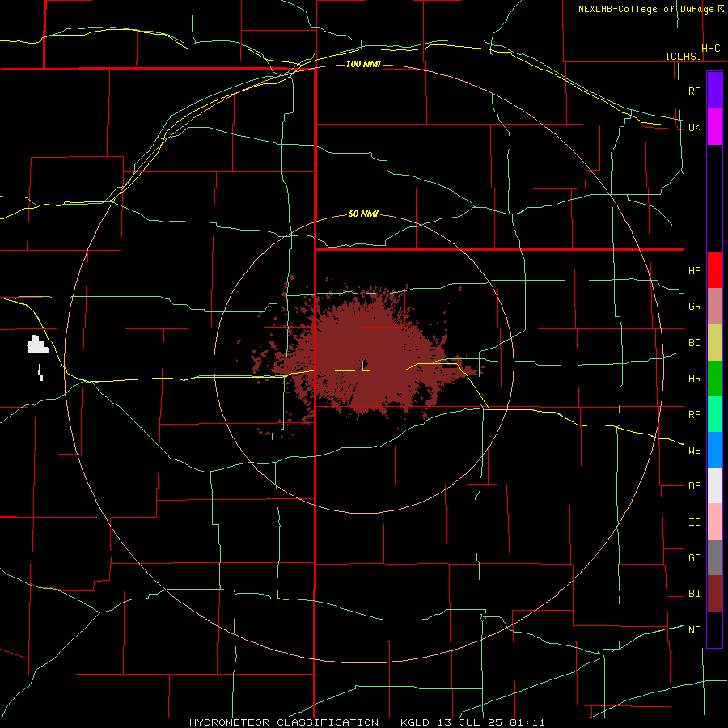Click the "HHC" product label
The width and height of the screenshot is (728, 728).
tap(710, 49)
